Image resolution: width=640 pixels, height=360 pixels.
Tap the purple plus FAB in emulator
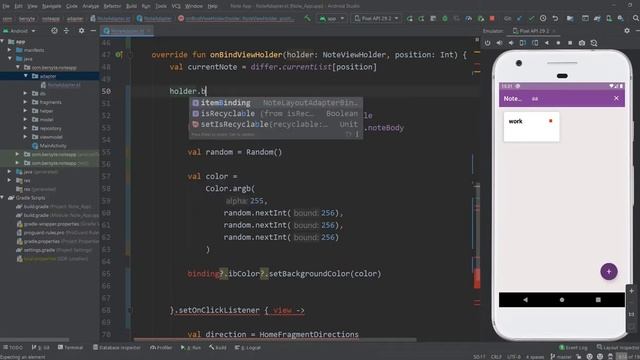tap(609, 271)
